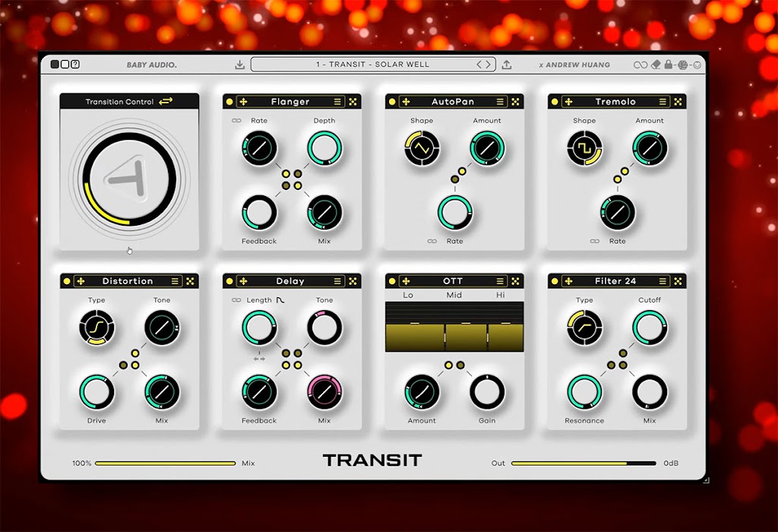Click the Delay effect title
778x532 pixels.
[290, 281]
